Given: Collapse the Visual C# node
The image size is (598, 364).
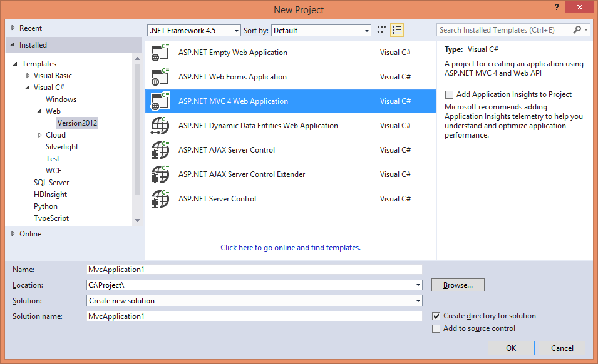Looking at the screenshot, I should tap(27, 88).
